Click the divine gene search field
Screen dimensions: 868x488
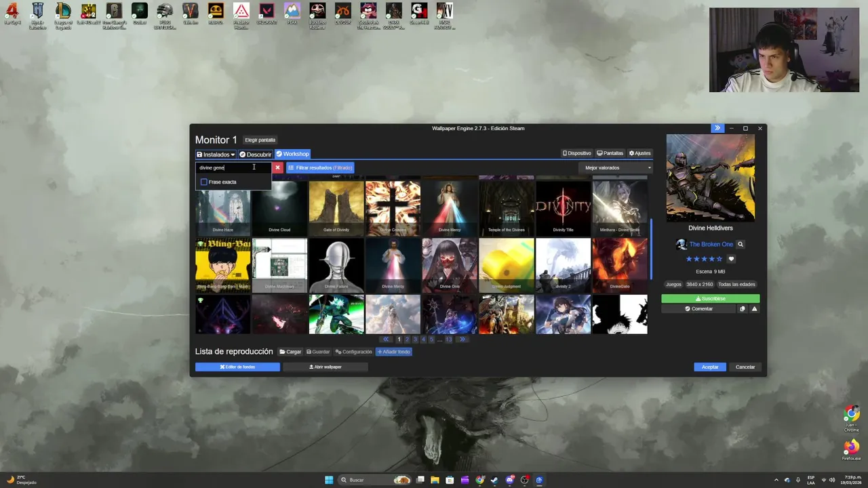(x=233, y=167)
